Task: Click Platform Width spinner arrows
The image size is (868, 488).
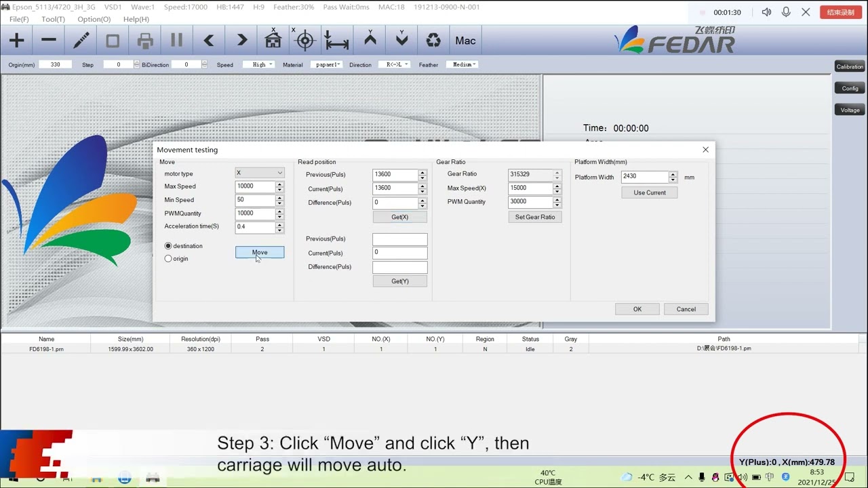Action: coord(673,177)
